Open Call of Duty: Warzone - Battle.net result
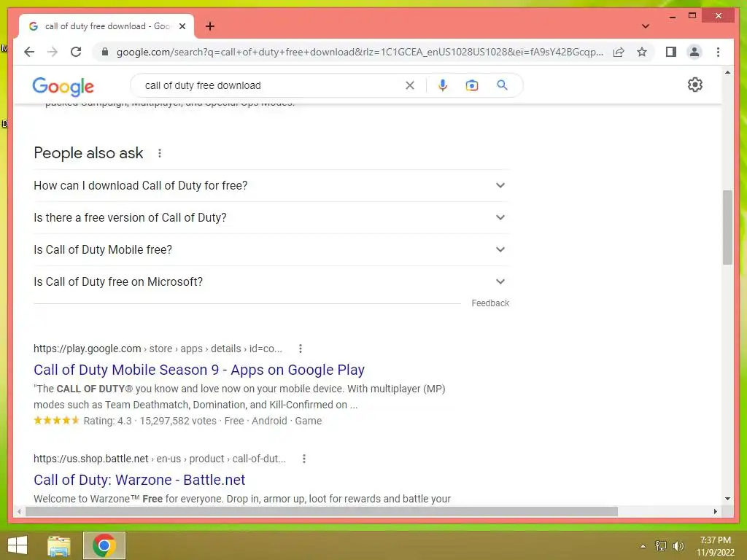 click(139, 480)
